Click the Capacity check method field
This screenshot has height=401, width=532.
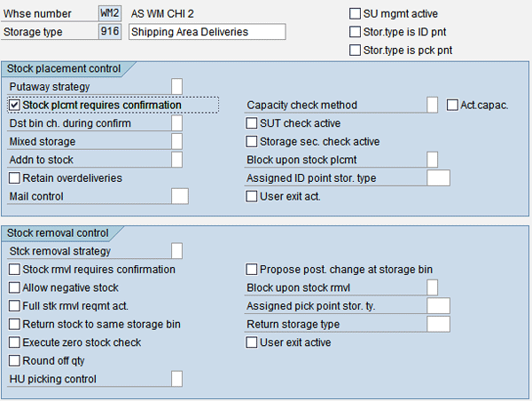click(432, 106)
